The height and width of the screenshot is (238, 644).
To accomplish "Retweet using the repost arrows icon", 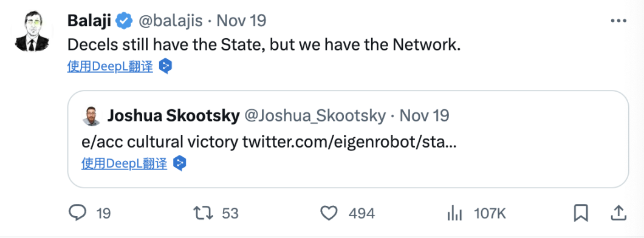I will coord(203,213).
